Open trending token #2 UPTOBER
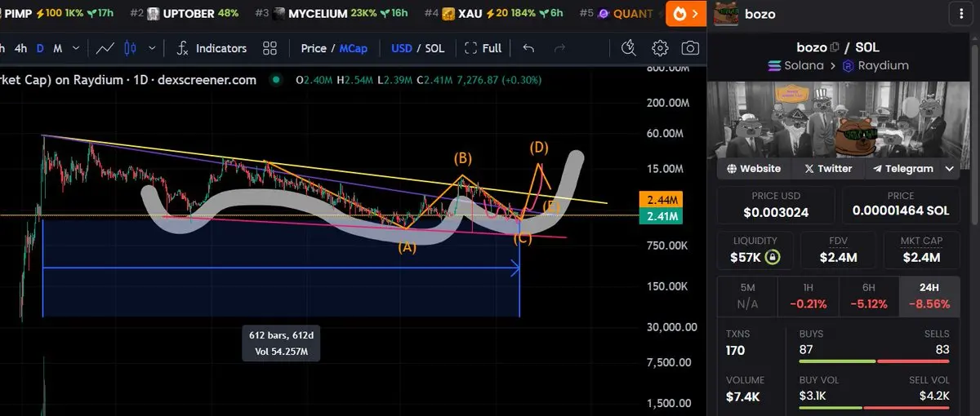Image resolution: width=980 pixels, height=416 pixels. (185, 14)
